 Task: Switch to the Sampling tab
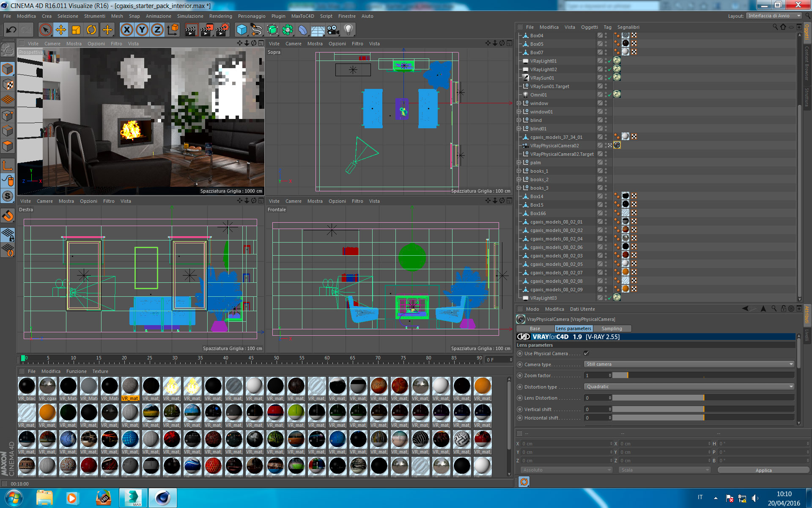[612, 329]
